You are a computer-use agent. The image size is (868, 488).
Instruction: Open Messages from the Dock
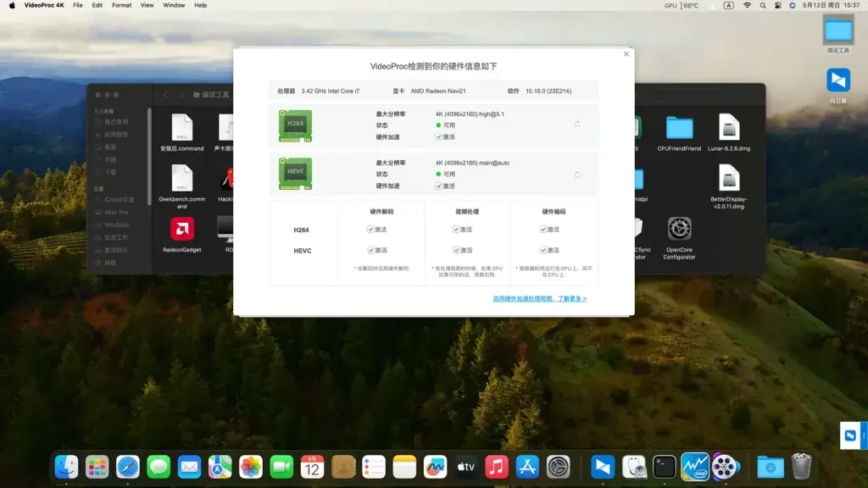pyautogui.click(x=159, y=467)
